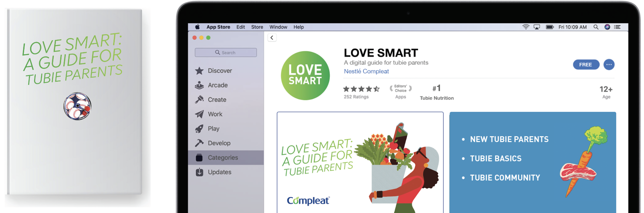The height and width of the screenshot is (213, 644).
Task: Open the Store menu
Action: point(257,27)
